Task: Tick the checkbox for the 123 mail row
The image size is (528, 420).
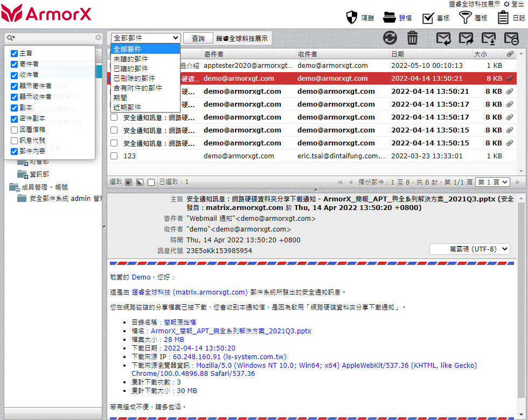Action: point(114,156)
